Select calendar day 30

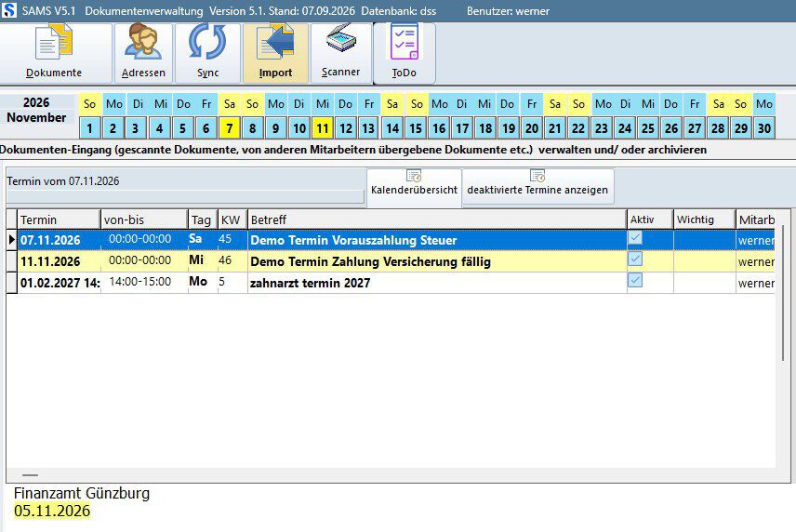(x=764, y=128)
